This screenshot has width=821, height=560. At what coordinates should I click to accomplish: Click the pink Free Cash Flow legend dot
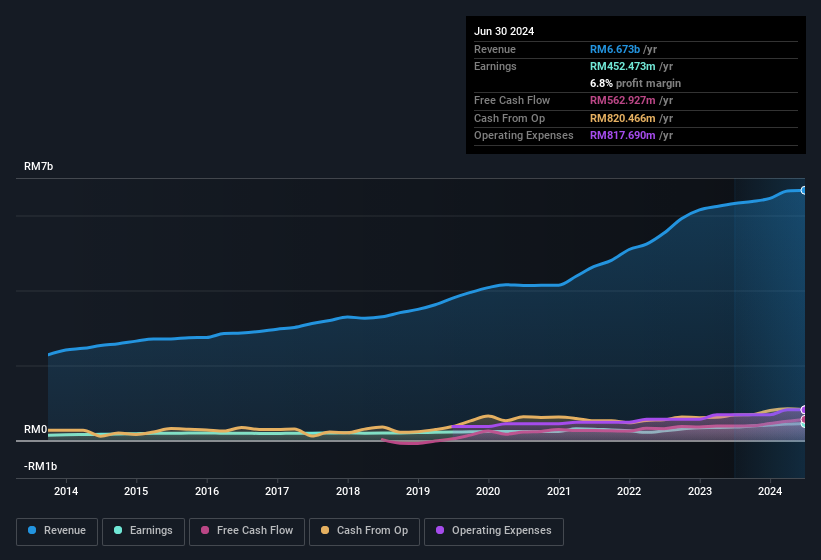pyautogui.click(x=205, y=530)
